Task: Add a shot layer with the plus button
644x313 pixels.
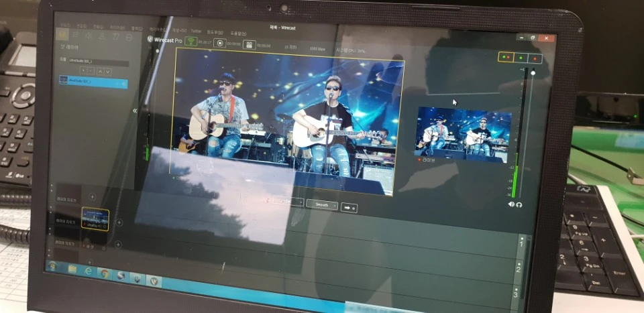Action: click(x=83, y=70)
